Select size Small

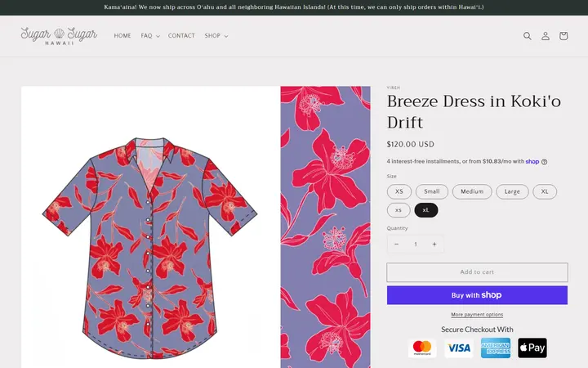tap(432, 191)
